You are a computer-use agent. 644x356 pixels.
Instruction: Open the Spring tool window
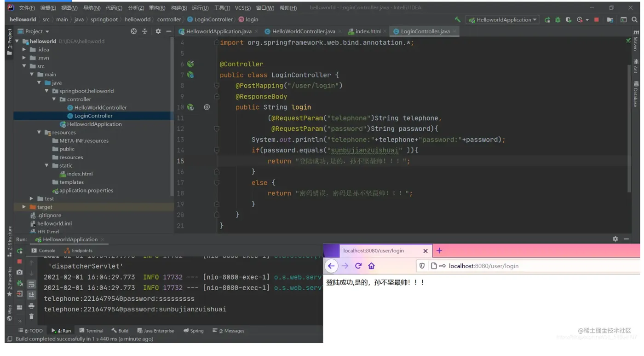pyautogui.click(x=194, y=331)
